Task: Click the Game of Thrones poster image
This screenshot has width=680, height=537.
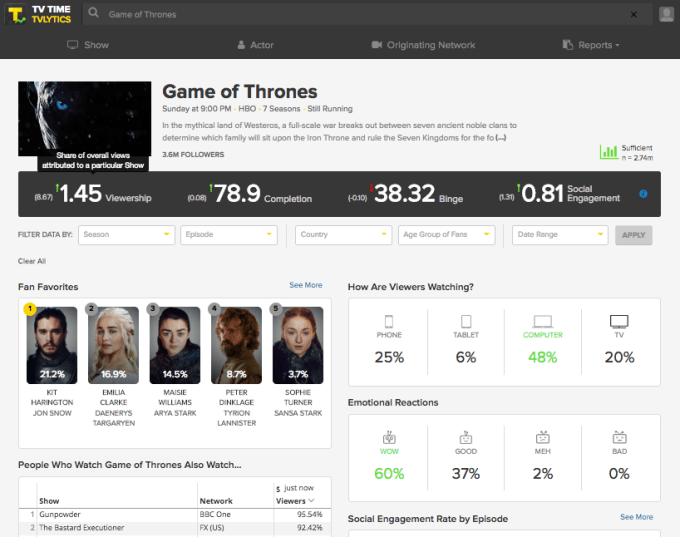Action: [x=85, y=118]
